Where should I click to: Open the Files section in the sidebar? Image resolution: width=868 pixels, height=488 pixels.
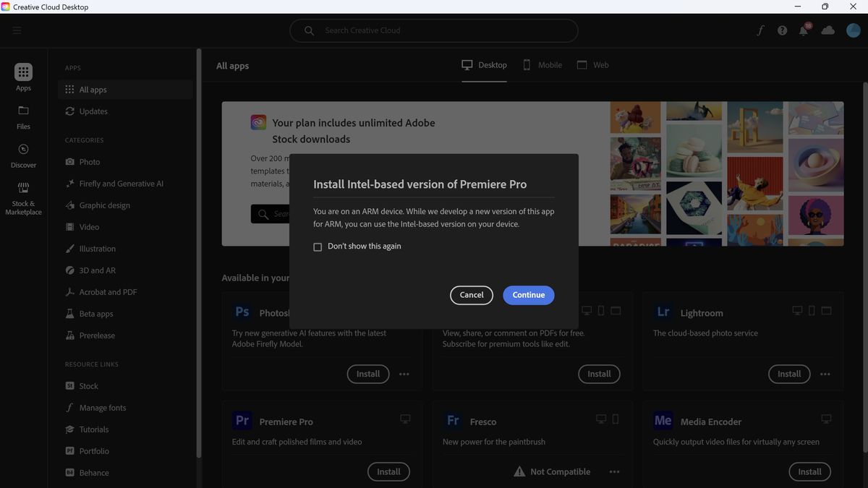point(23,117)
